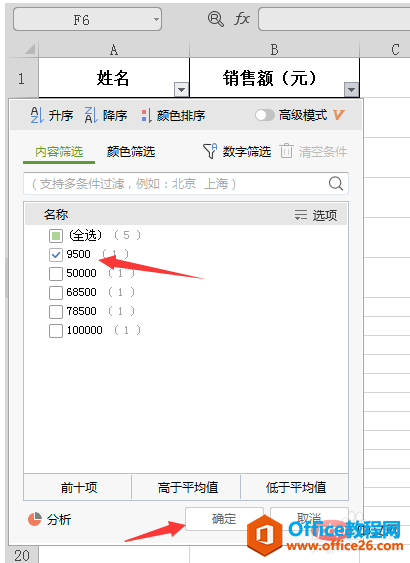Sort descending with the 降序 button

(106, 115)
